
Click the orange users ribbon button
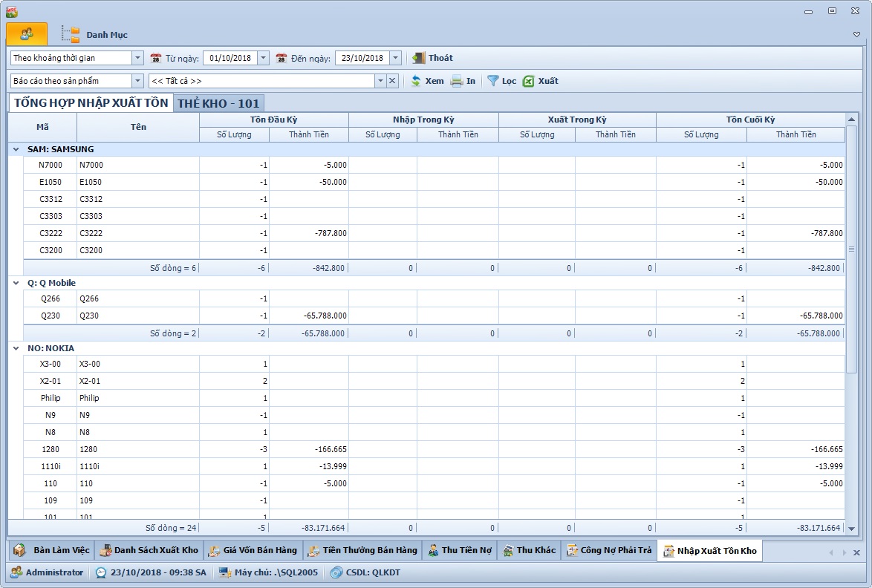click(x=27, y=34)
